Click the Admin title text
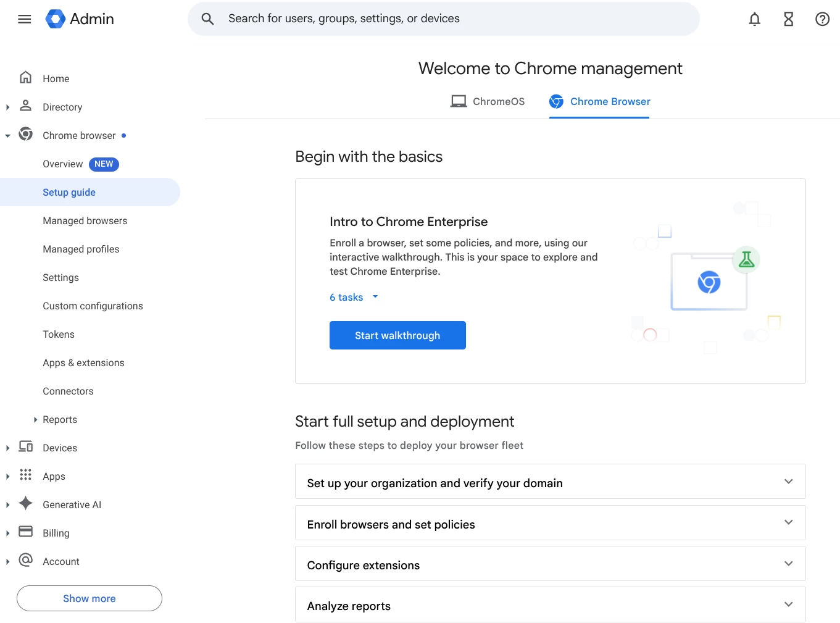The height and width of the screenshot is (623, 840). pyautogui.click(x=92, y=19)
